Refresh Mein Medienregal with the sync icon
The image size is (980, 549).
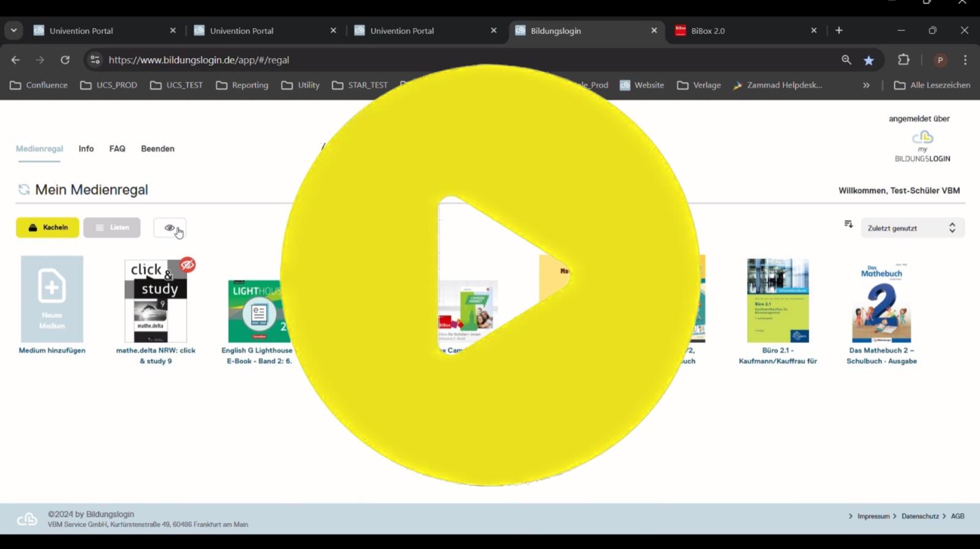24,190
